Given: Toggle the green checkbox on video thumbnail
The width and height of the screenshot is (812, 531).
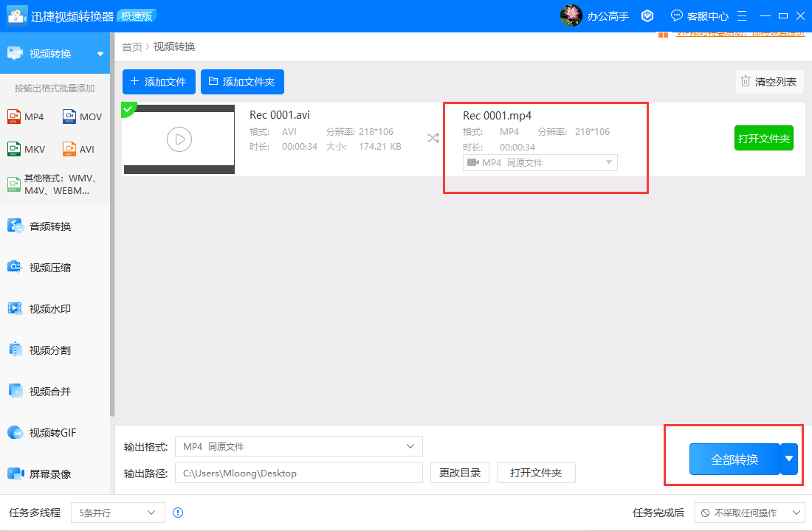Looking at the screenshot, I should pos(128,109).
